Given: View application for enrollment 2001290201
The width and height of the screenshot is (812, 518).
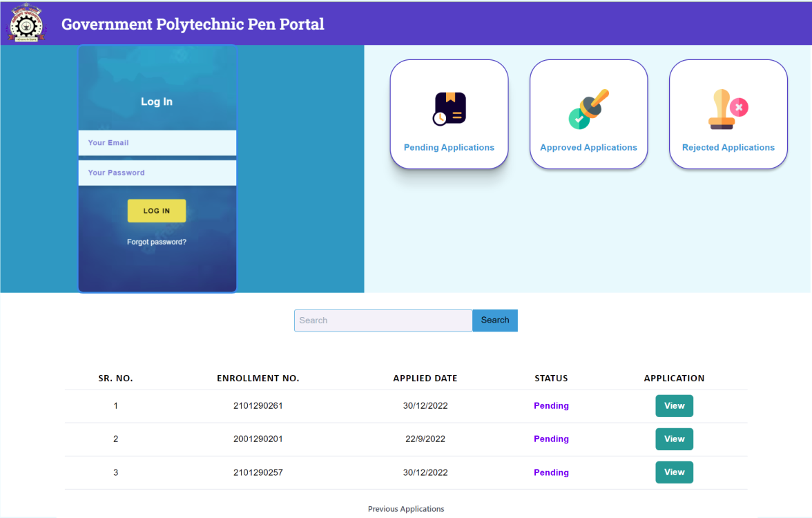Looking at the screenshot, I should 674,439.
